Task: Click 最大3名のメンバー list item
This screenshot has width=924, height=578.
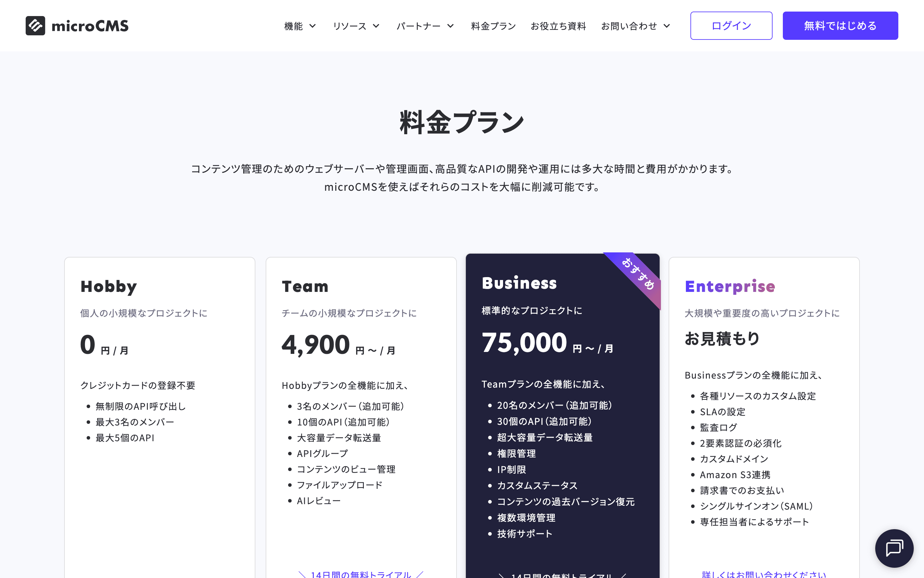Action: [135, 422]
